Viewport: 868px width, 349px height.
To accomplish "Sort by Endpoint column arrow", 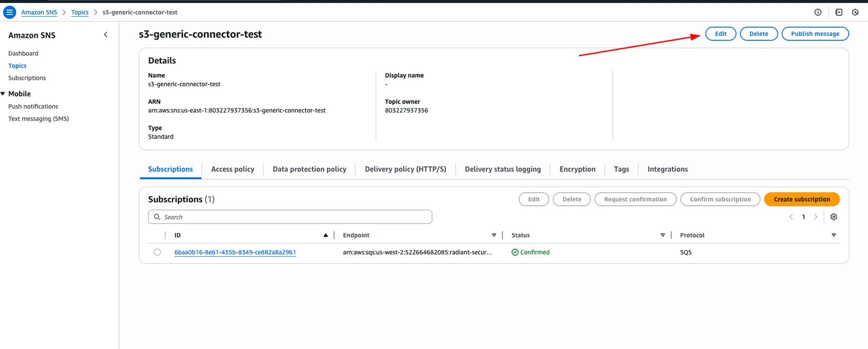I will pyautogui.click(x=494, y=236).
